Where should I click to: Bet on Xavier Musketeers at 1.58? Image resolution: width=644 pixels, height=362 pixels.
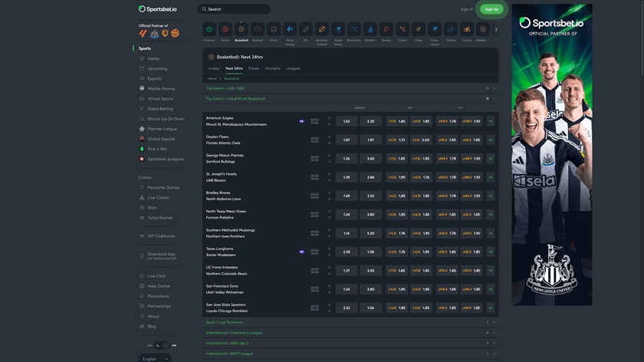(370, 252)
